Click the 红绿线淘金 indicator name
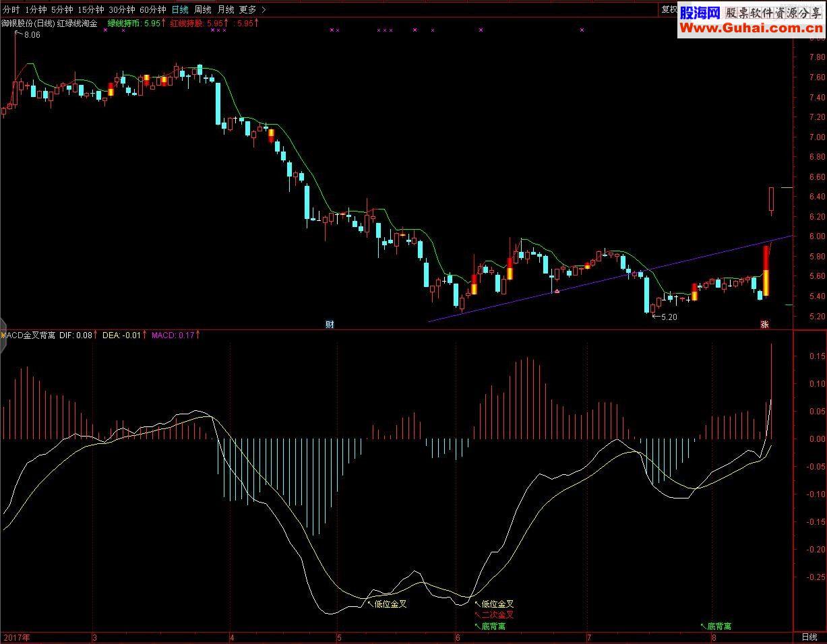This screenshot has width=827, height=644. [77, 24]
